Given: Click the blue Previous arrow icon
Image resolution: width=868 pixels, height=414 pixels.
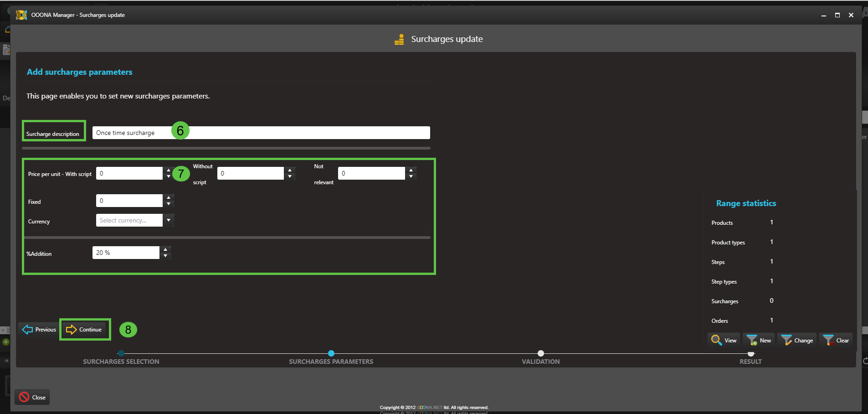Looking at the screenshot, I should tap(27, 330).
